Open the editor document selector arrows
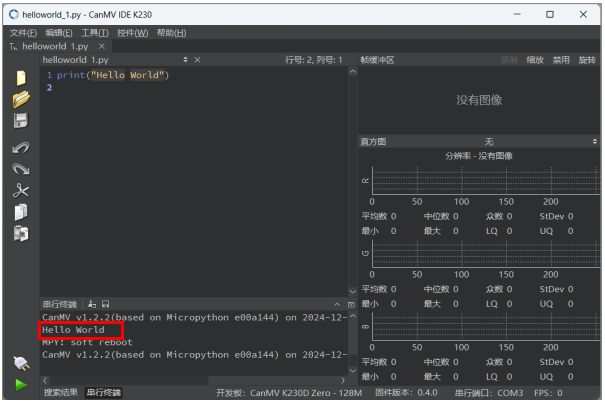 [185, 60]
